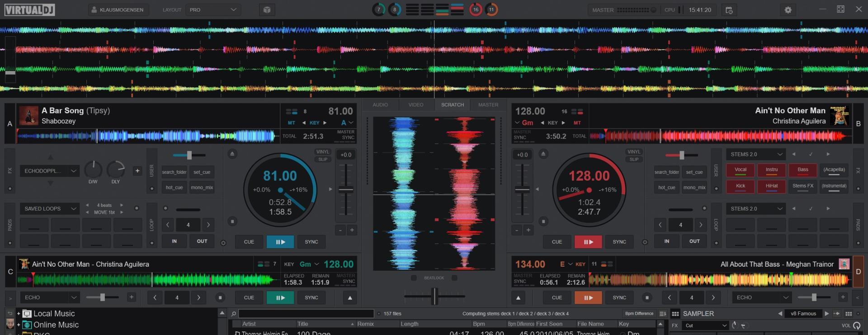
Task: Click deck B hot_cue button
Action: tap(666, 187)
